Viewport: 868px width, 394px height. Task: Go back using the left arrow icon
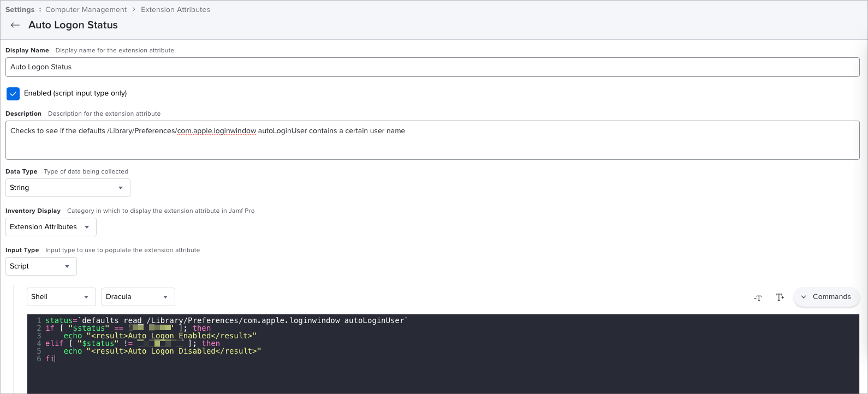click(15, 25)
